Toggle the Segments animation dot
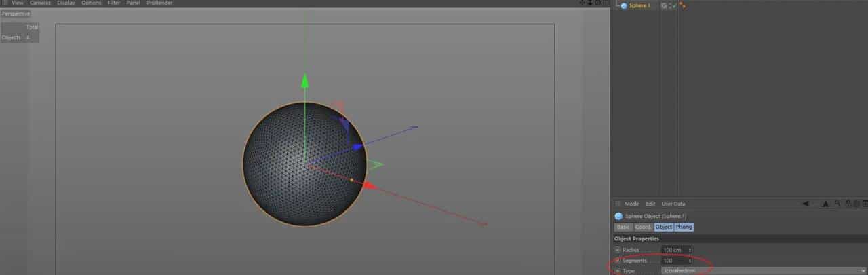 click(x=618, y=261)
